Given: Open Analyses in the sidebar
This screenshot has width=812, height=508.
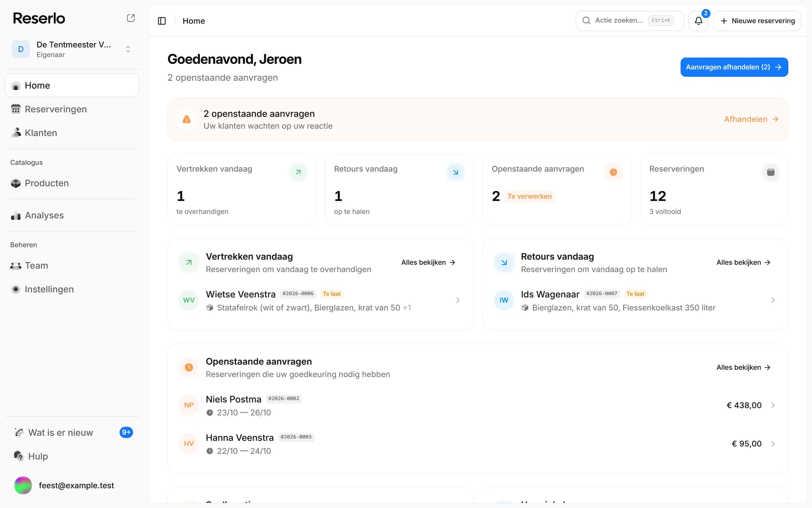Looking at the screenshot, I should click(x=72, y=215).
